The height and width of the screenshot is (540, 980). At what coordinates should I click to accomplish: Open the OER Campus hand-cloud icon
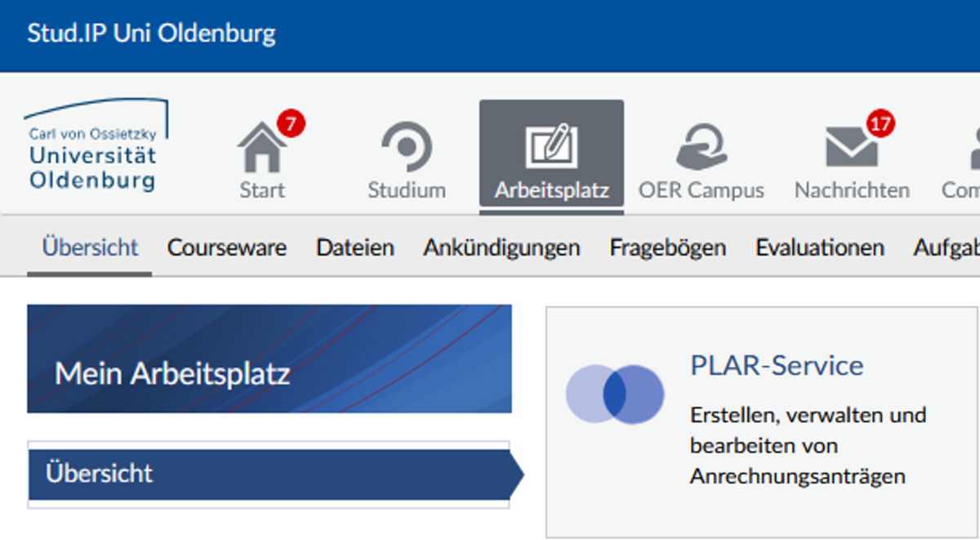701,149
